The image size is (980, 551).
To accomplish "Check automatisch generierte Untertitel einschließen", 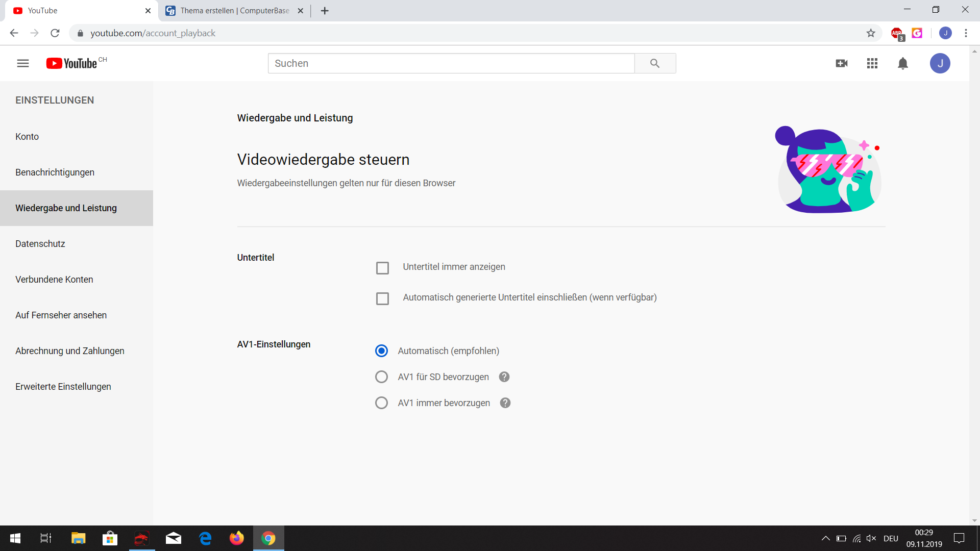I will [382, 298].
